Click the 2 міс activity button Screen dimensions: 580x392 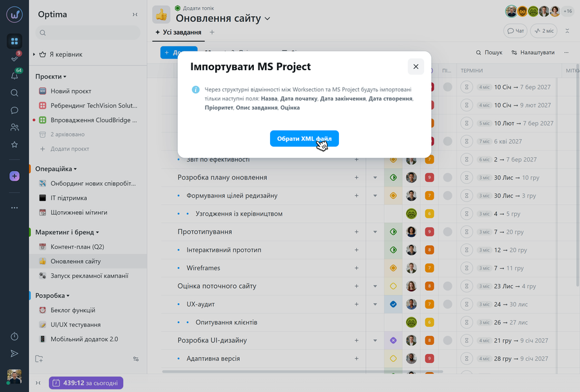tap(543, 31)
